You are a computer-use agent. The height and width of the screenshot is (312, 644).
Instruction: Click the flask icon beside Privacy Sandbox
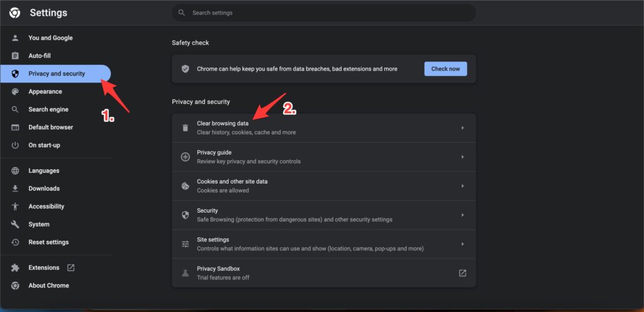click(x=185, y=273)
